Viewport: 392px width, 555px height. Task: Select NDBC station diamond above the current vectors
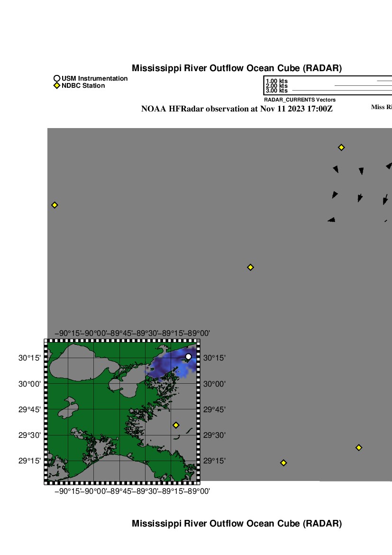(x=341, y=148)
